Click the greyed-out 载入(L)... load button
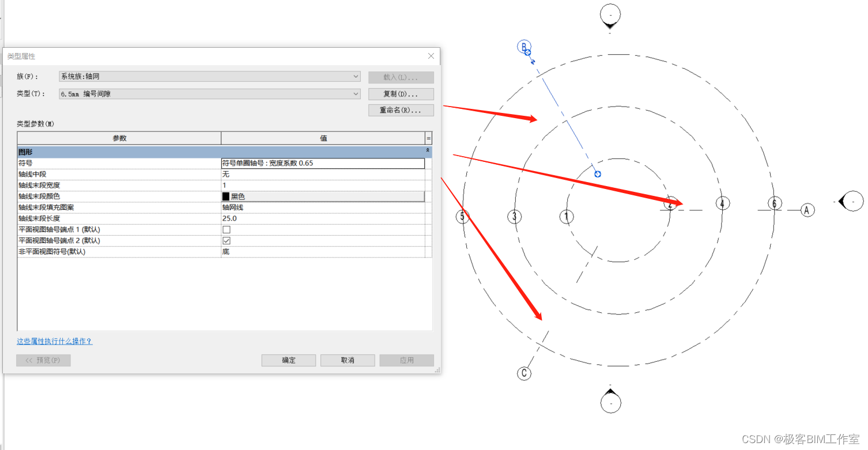Screen dimensions: 868x450 click(401, 77)
